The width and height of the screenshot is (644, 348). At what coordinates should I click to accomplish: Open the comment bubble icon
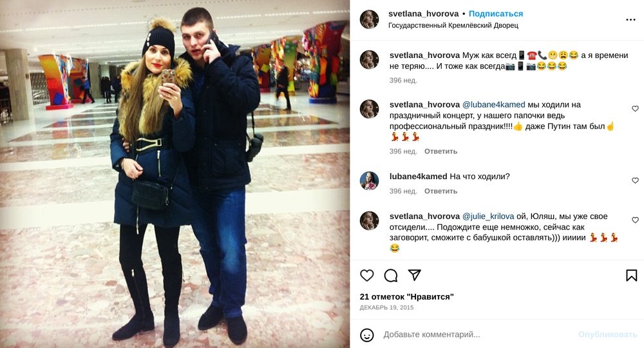point(391,275)
